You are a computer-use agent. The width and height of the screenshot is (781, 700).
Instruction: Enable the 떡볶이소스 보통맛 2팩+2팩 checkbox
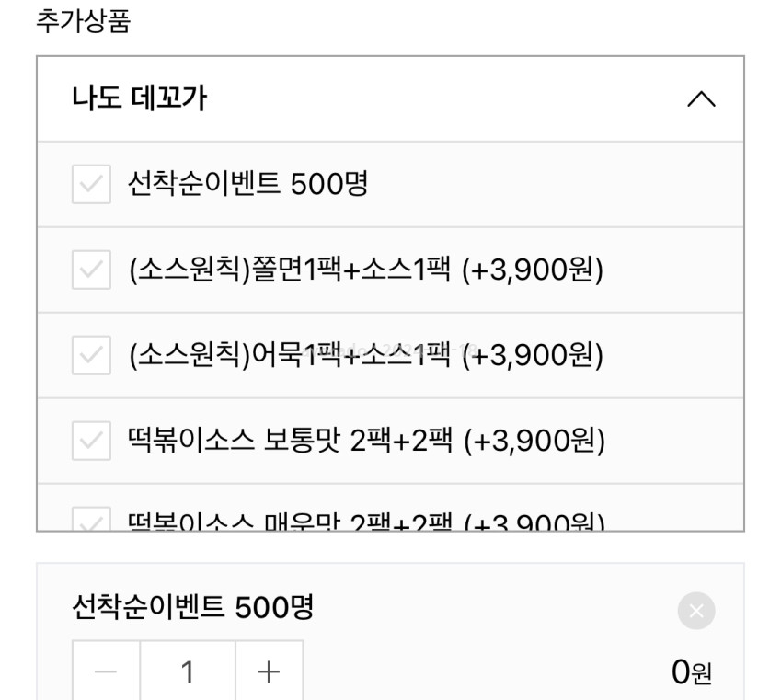tap(91, 442)
